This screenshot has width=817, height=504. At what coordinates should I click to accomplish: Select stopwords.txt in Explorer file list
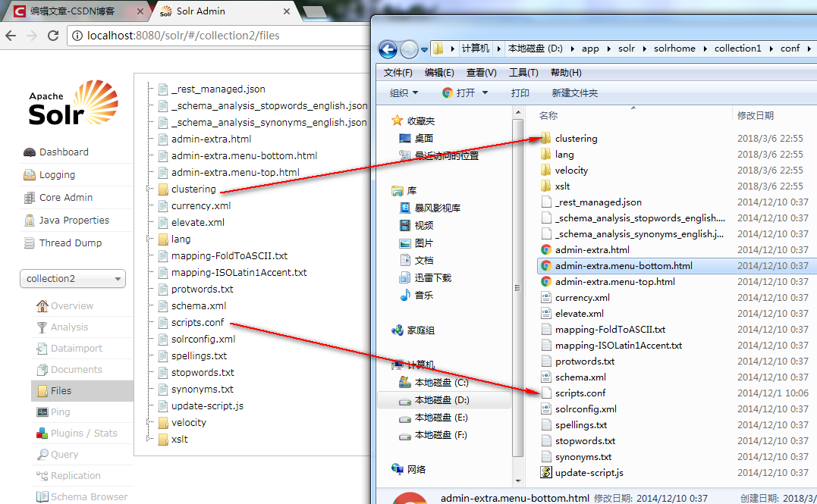[x=585, y=441]
